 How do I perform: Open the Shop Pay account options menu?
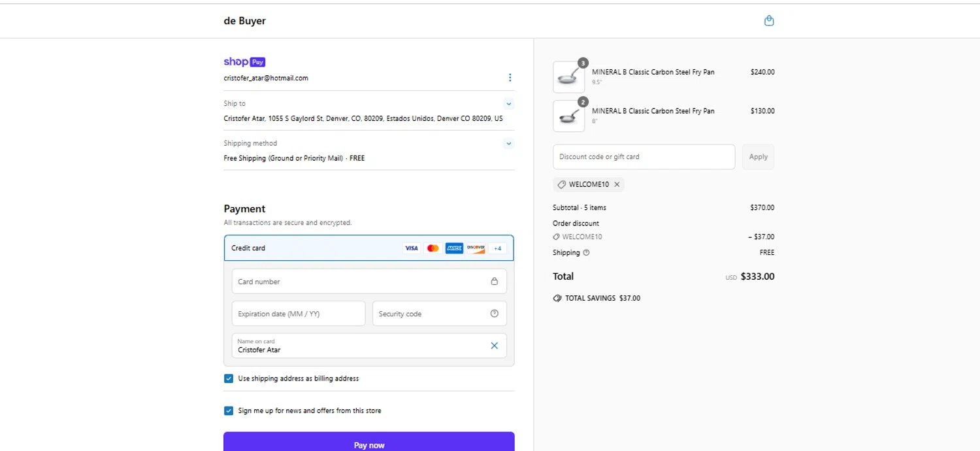[x=510, y=78]
